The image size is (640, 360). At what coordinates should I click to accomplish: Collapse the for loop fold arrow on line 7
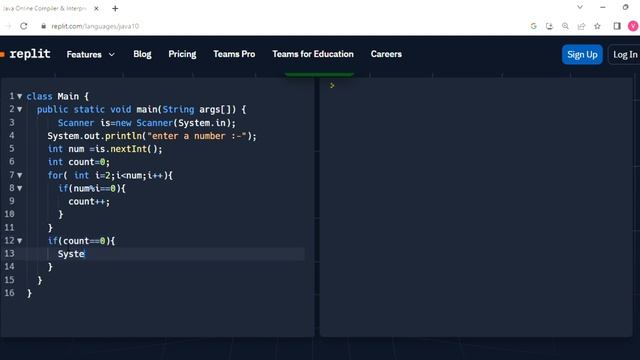pos(20,176)
